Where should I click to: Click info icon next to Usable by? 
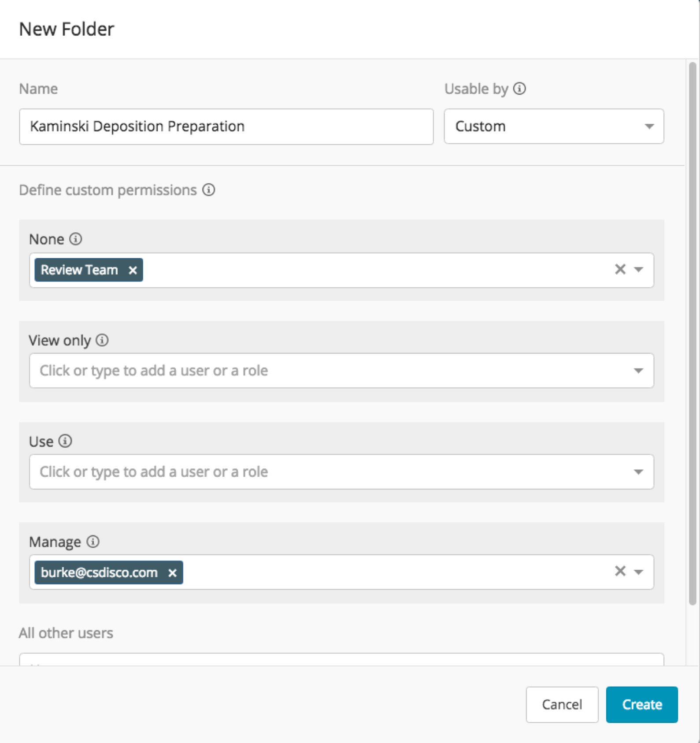(520, 89)
